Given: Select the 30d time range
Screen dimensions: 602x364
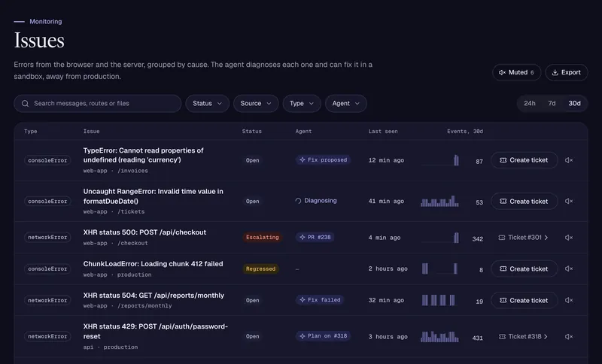Looking at the screenshot, I should 574,104.
